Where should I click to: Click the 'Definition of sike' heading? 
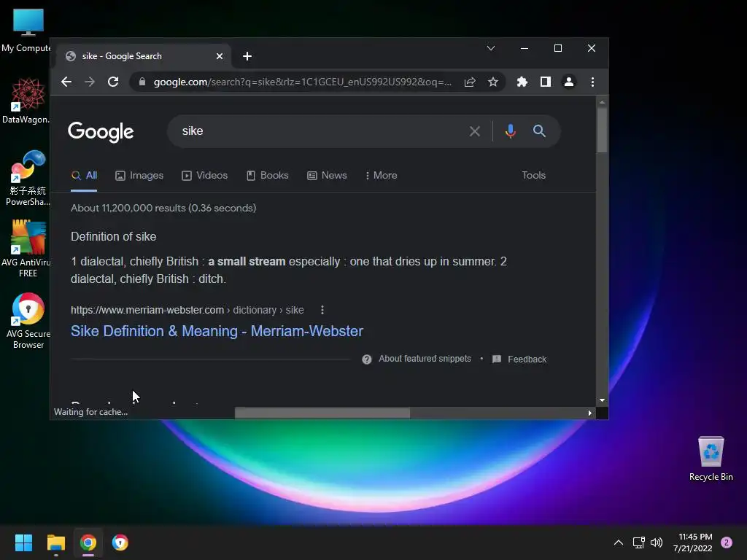tap(113, 237)
